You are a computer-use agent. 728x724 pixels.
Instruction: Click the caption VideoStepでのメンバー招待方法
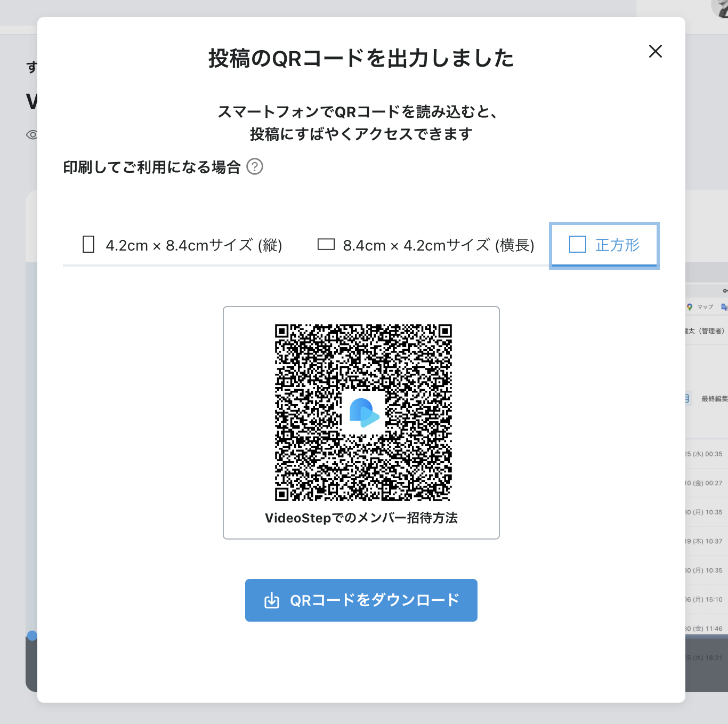361,518
